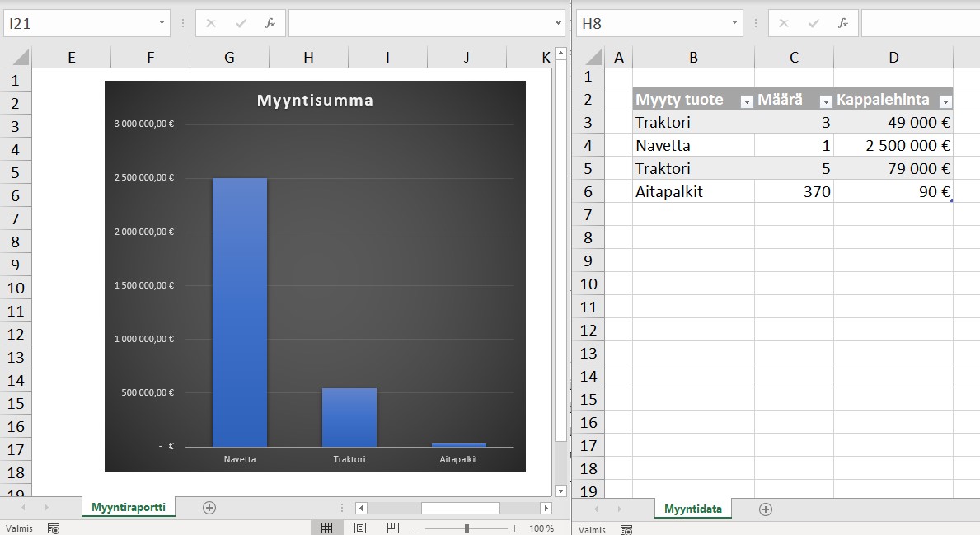Click right arrow of horizontal scrollbar

546,508
